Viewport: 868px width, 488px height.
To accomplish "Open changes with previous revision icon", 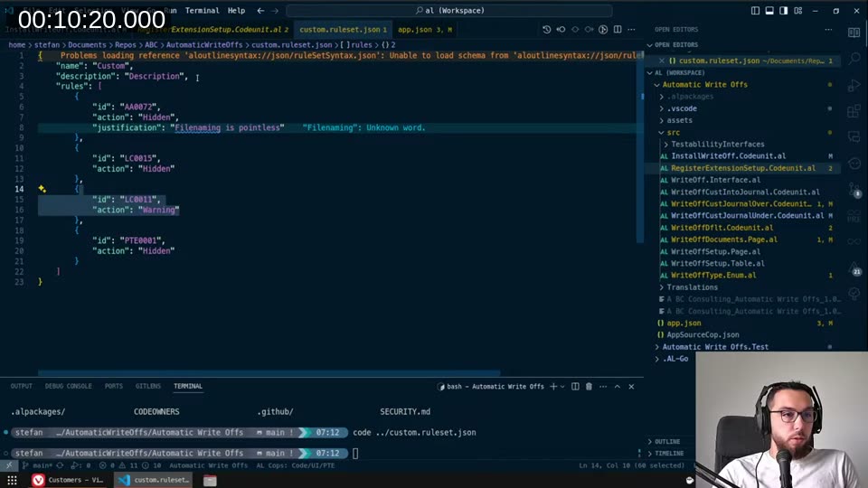I will point(561,29).
